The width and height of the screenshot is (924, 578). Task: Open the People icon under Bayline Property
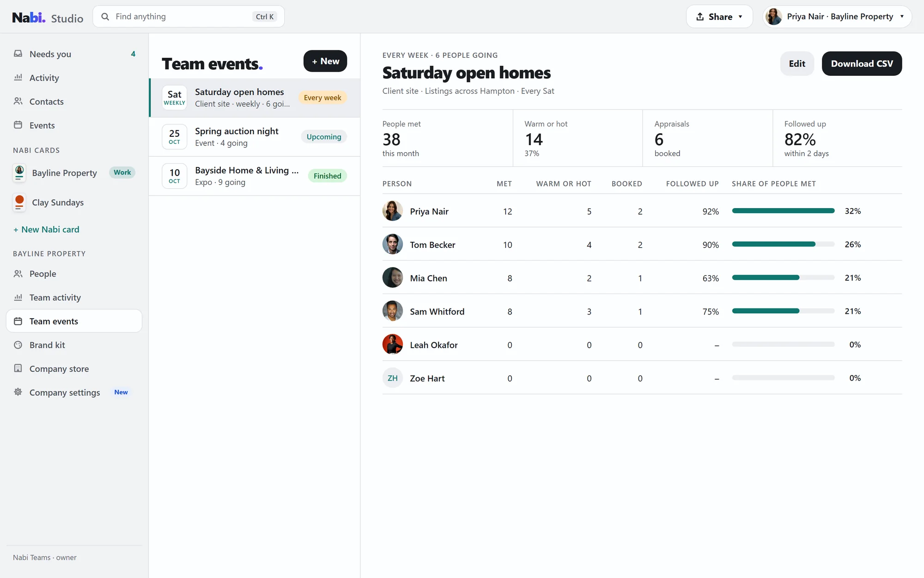click(18, 273)
